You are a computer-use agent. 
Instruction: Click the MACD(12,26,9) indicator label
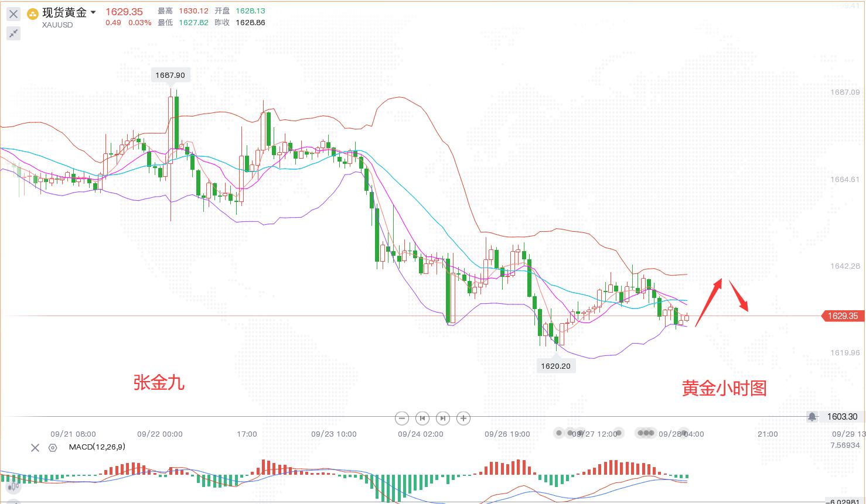(97, 447)
